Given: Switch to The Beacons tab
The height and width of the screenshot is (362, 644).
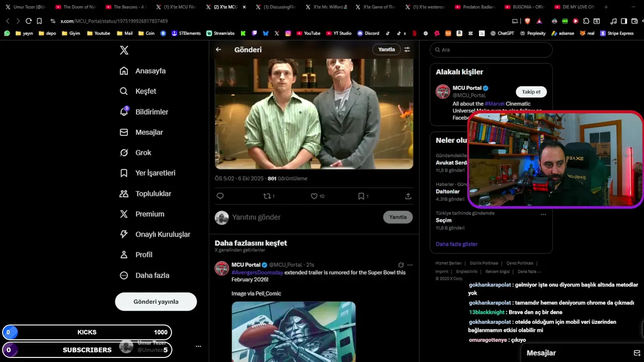Looking at the screenshot, I should [125, 7].
